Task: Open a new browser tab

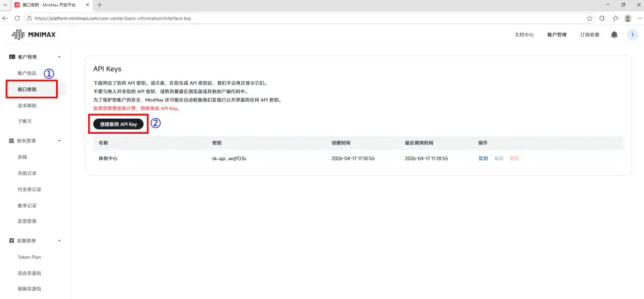Action: coord(100,5)
